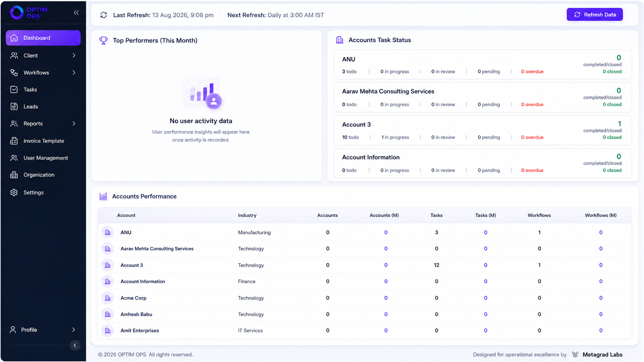Screen dimensions: 644x362
Task: Click the Metagrad Labs logo icon
Action: [575, 355]
